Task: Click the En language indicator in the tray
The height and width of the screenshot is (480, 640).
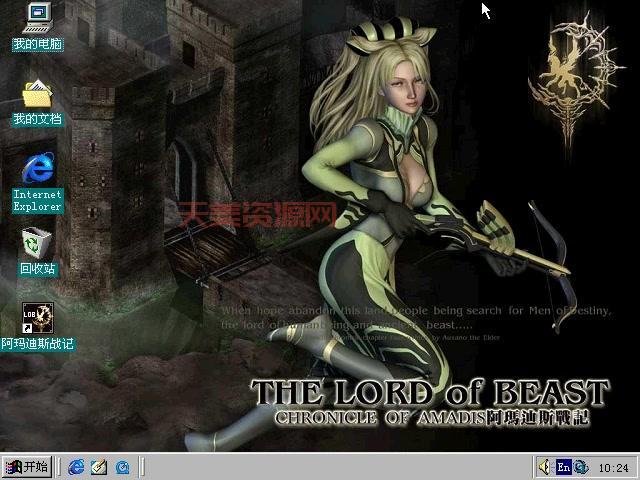Action: pos(563,467)
